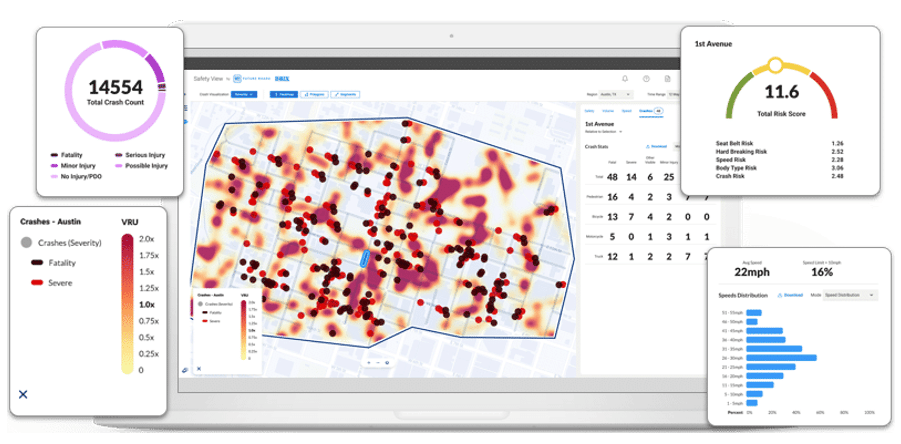Close the small map legend with X
Image resolution: width=901 pixels, height=444 pixels.
199,368
